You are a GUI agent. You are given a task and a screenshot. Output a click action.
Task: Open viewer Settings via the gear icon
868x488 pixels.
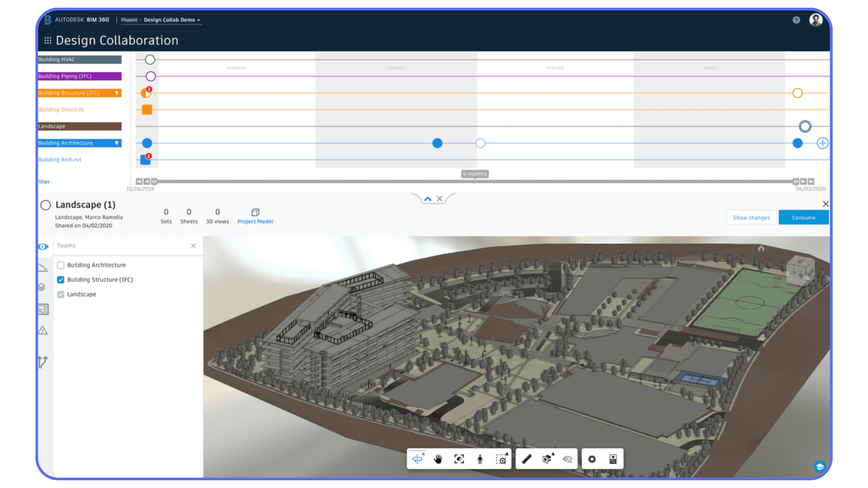592,459
